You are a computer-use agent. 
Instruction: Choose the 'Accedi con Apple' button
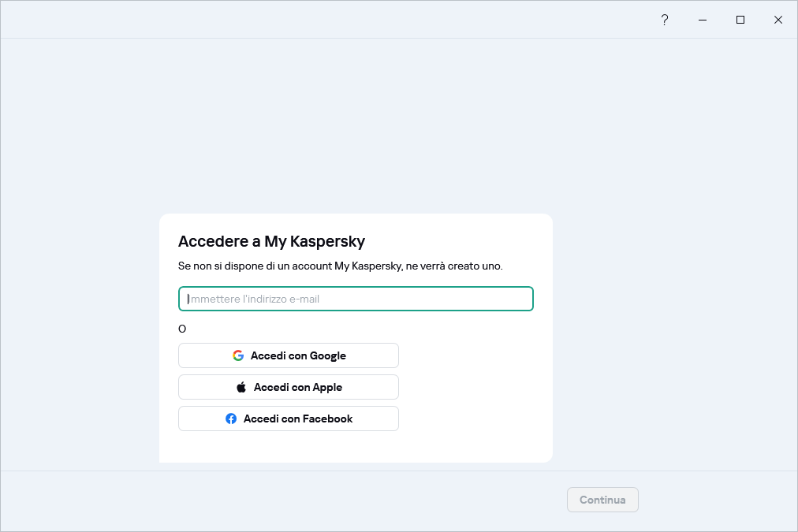click(289, 387)
